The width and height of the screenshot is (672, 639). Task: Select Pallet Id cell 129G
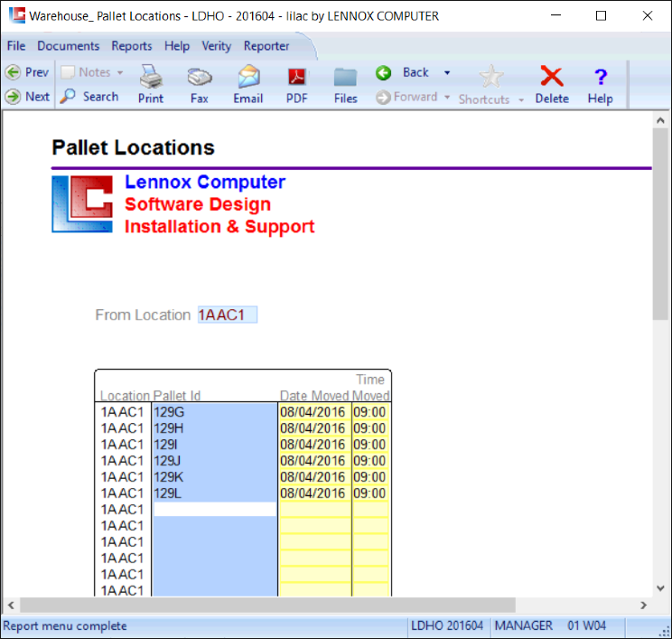[x=214, y=412]
